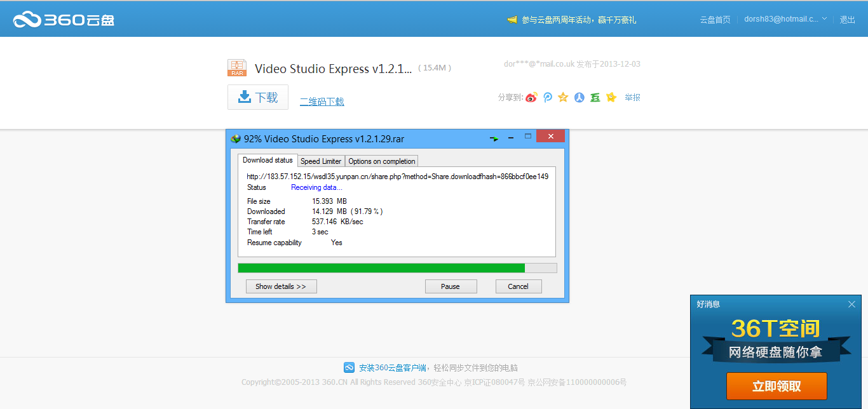The image size is (868, 409).
Task: Click the 网络硬盘随你拿 ribbon banner
Action: pos(775,352)
